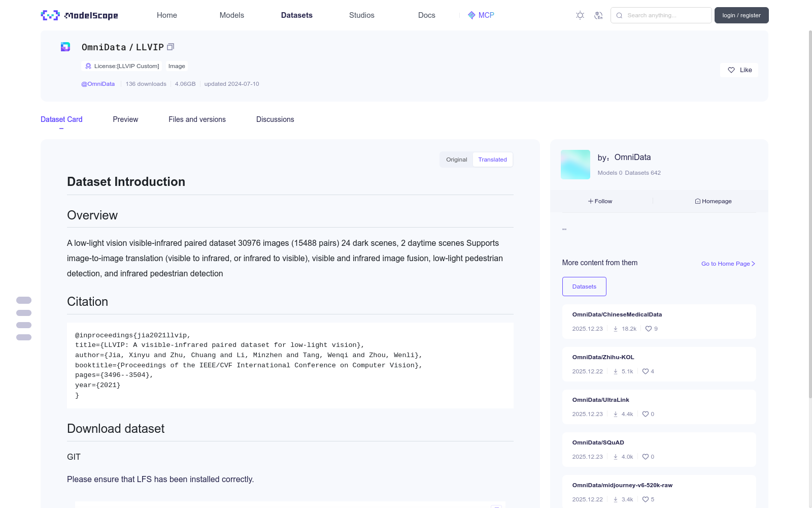Click the heart icon on ChineseMedicalData card
The image size is (812, 508).
coord(649,329)
